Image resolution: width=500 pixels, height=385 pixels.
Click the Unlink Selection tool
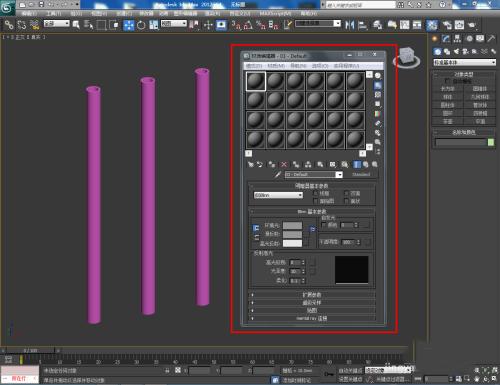(x=21, y=25)
